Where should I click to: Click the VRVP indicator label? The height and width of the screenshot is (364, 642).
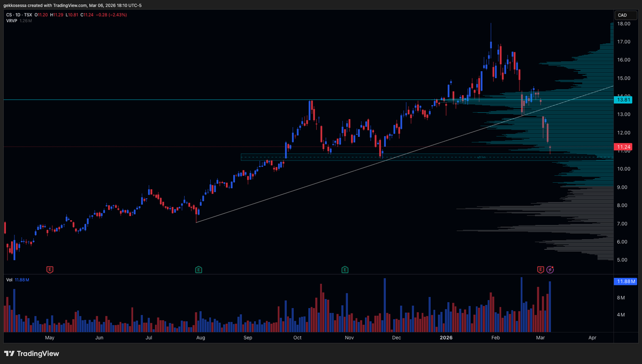(x=12, y=20)
